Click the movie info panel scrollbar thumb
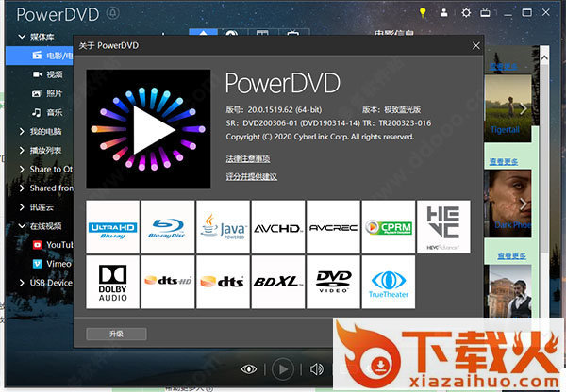The height and width of the screenshot is (392, 566). 544,158
